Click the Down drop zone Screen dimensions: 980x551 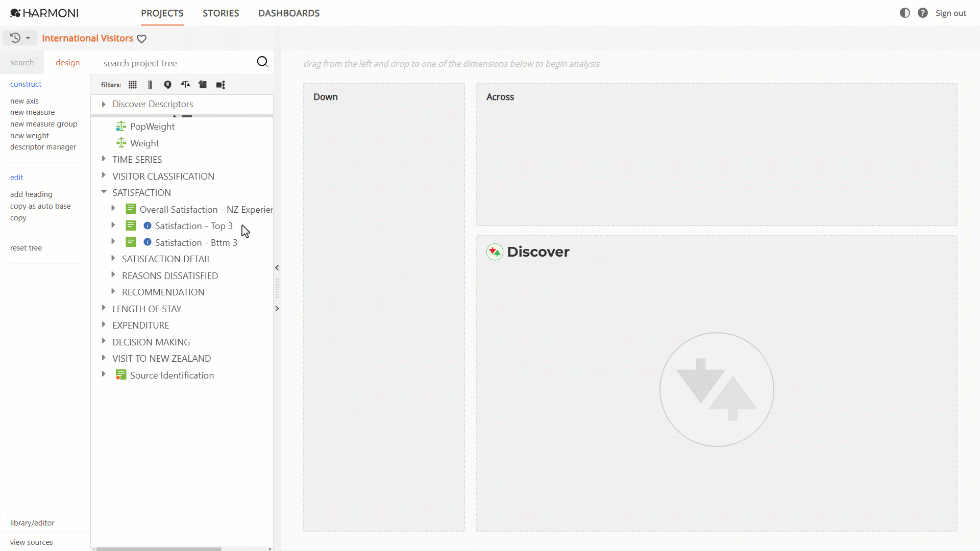point(384,307)
